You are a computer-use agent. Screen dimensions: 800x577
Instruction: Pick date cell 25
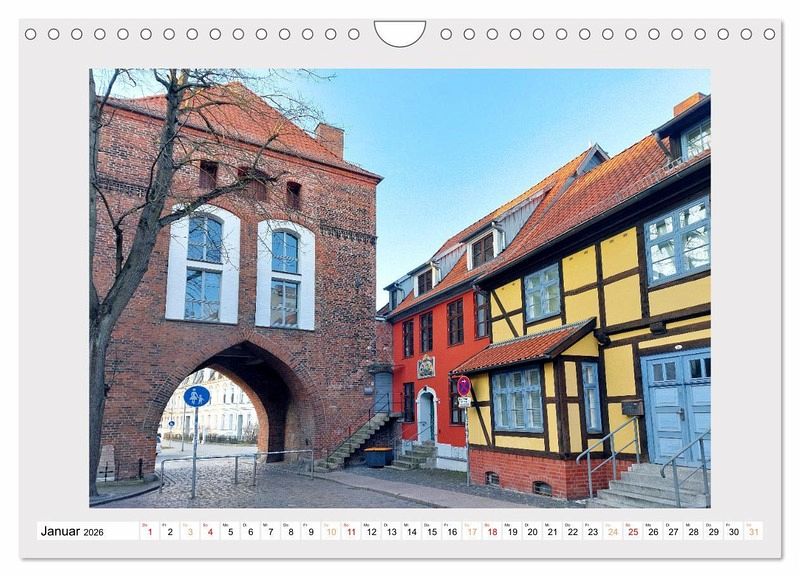click(633, 531)
